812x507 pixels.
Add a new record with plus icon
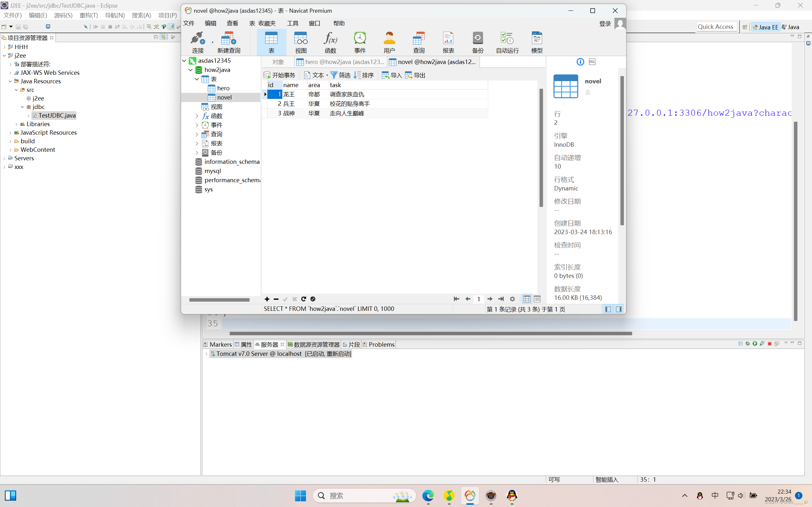pyautogui.click(x=267, y=299)
